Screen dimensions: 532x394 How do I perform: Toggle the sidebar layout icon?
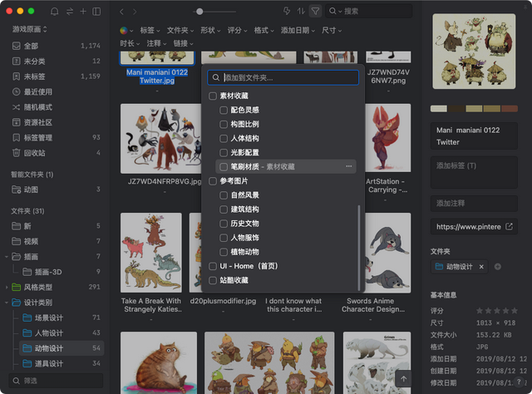coord(96,11)
